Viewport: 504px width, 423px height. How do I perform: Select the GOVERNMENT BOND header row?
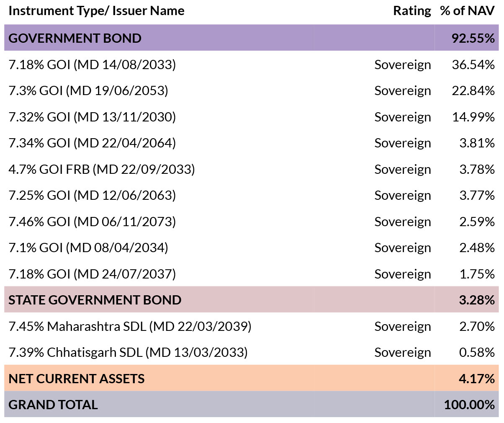[x=252, y=38]
